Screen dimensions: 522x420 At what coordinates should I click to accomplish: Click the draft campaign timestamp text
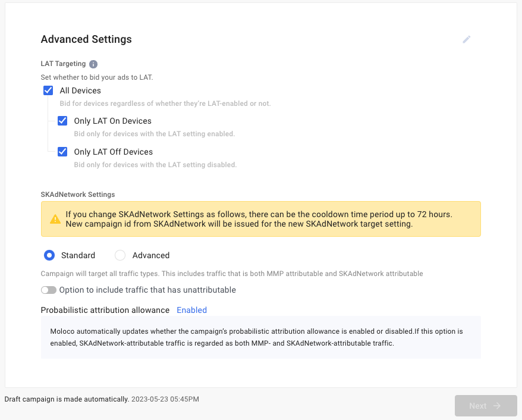pyautogui.click(x=165, y=399)
